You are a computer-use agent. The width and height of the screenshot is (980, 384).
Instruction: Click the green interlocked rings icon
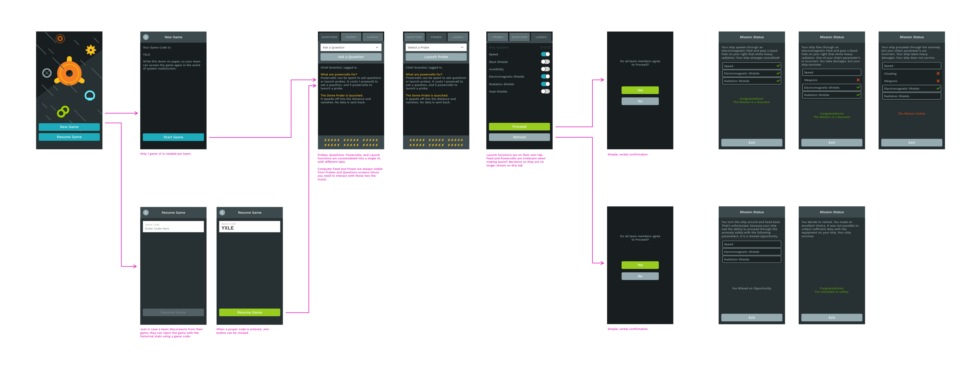coord(63,111)
